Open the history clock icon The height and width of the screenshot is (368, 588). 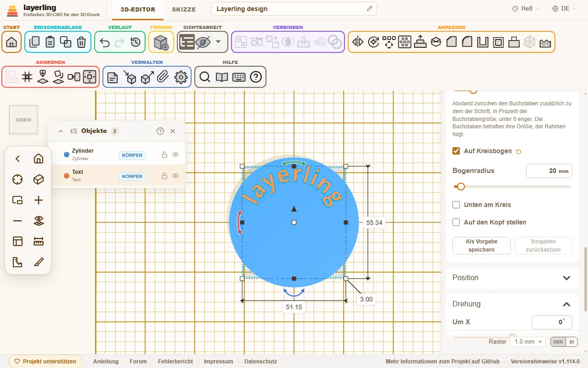click(x=135, y=42)
